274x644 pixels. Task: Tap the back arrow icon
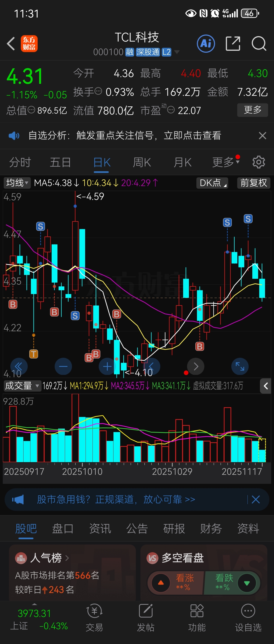tap(11, 43)
